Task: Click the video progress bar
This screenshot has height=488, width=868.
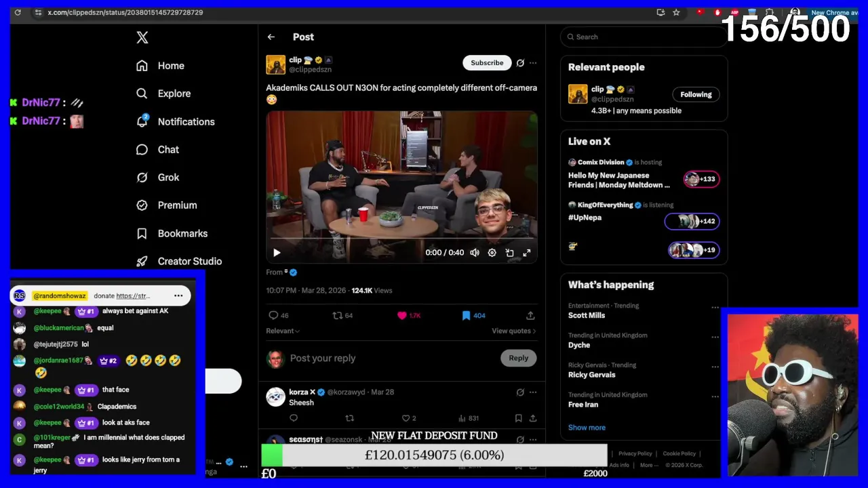Action: coord(401,239)
